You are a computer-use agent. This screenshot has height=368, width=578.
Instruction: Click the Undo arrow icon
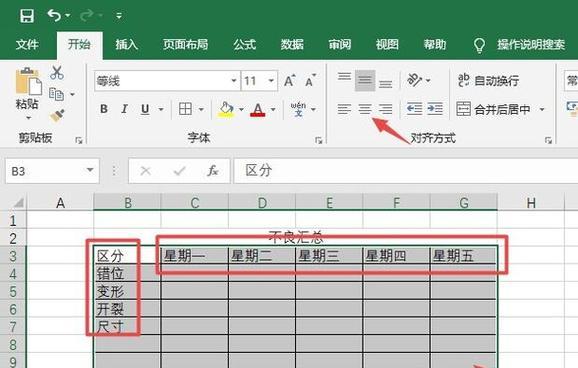(x=54, y=15)
